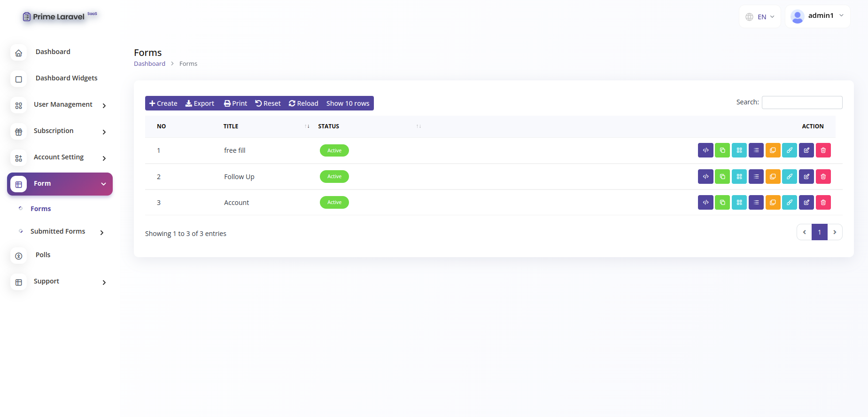
Task: Open list icon for Account form row
Action: pos(756,203)
